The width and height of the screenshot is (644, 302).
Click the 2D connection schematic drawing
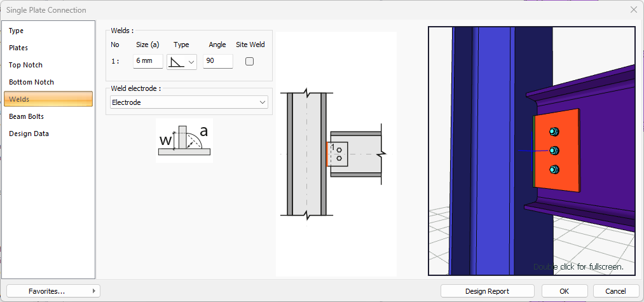pyautogui.click(x=336, y=154)
